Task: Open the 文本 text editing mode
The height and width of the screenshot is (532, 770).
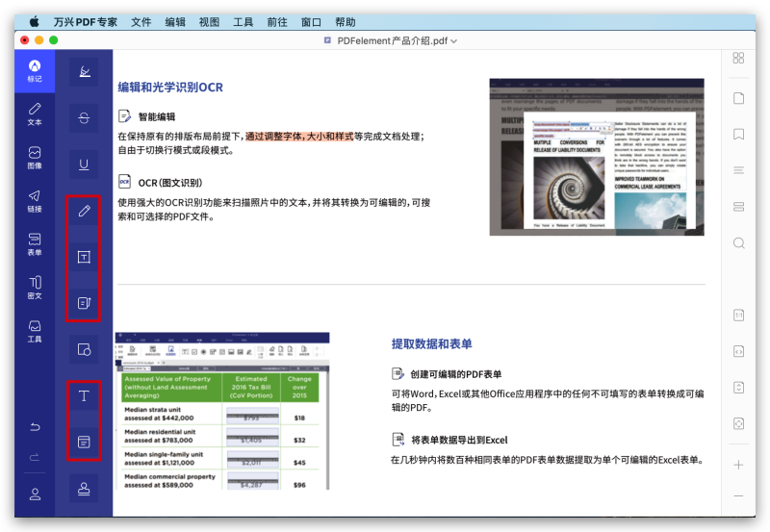Action: (x=35, y=114)
